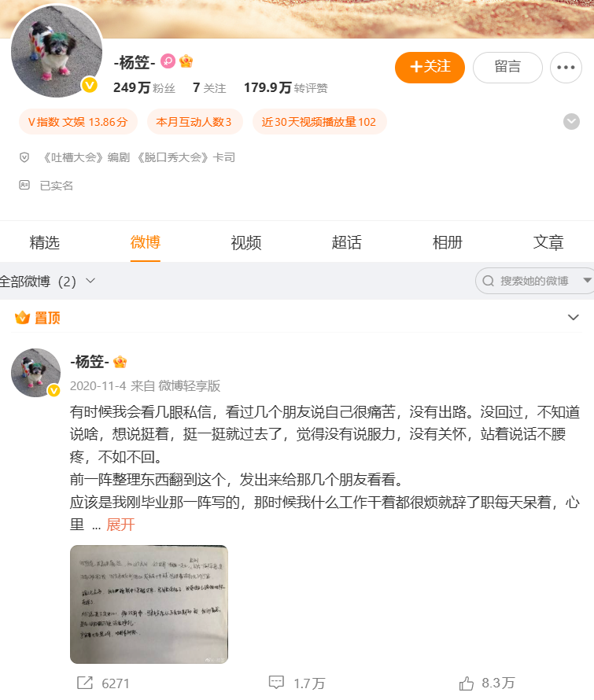Like the post with the thumbs-up icon

[467, 683]
